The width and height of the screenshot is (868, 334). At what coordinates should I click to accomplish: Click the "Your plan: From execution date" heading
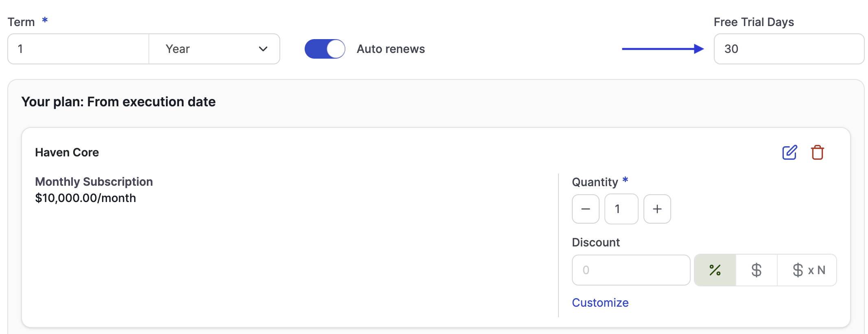coord(118,102)
